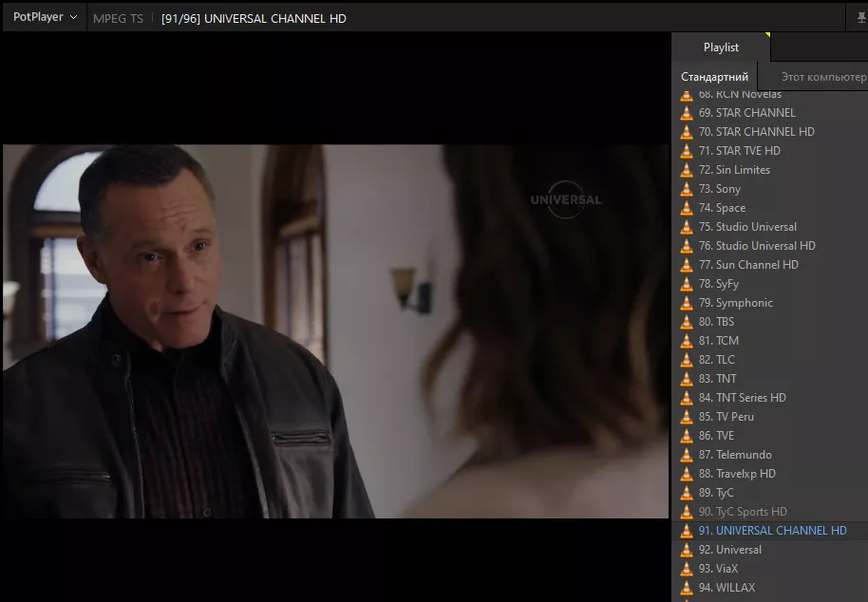The image size is (868, 602).
Task: Select playlist item 76. Studio Universal HD
Action: tap(770, 246)
